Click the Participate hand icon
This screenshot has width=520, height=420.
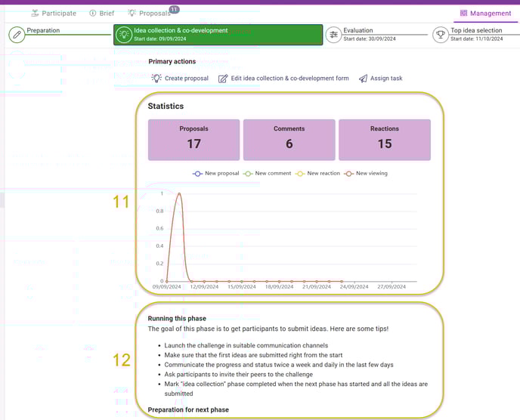(x=35, y=14)
